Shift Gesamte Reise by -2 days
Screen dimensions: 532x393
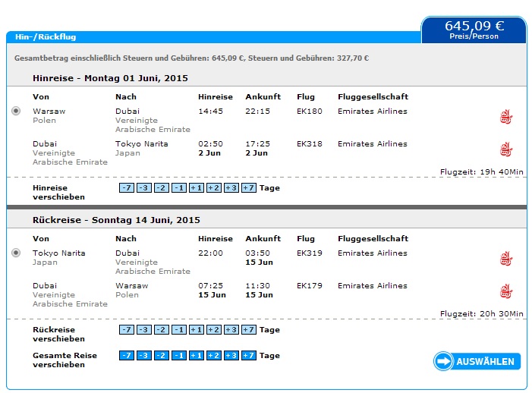click(x=162, y=355)
